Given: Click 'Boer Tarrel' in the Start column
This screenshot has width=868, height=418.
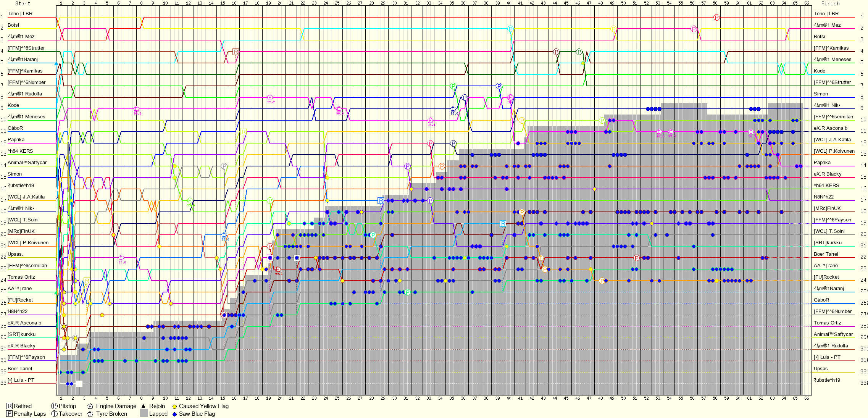Looking at the screenshot, I should click(20, 369).
